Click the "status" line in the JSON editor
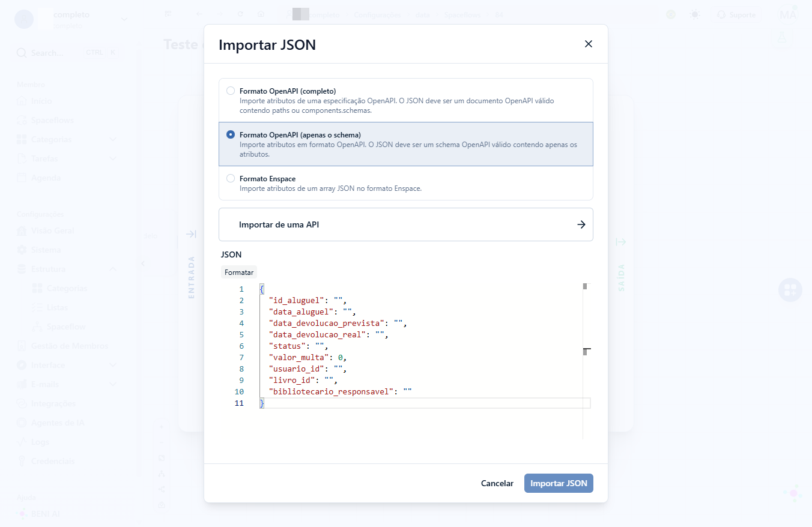 coord(298,346)
